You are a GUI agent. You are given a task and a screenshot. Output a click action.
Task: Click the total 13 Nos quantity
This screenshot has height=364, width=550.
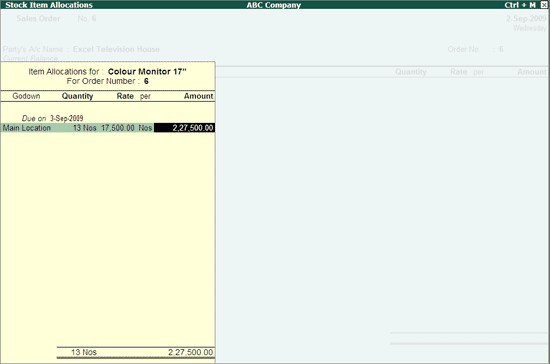point(84,352)
